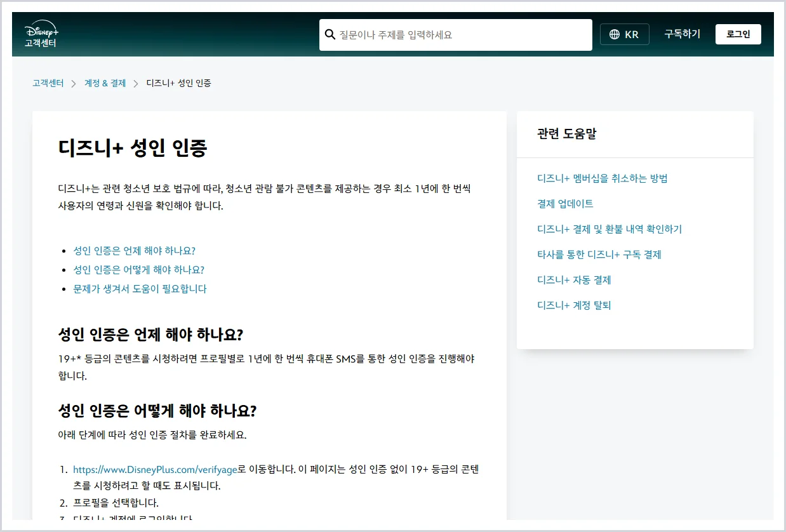Click the 성인 인증은 언제 해야 하나요? section heading
The height and width of the screenshot is (532, 786).
pyautogui.click(x=150, y=335)
